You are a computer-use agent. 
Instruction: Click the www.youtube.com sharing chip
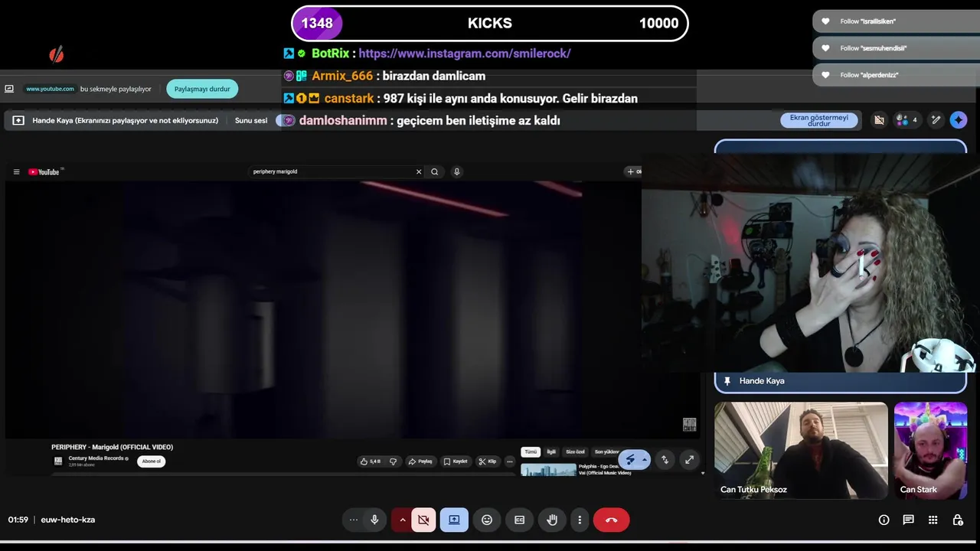pyautogui.click(x=50, y=89)
